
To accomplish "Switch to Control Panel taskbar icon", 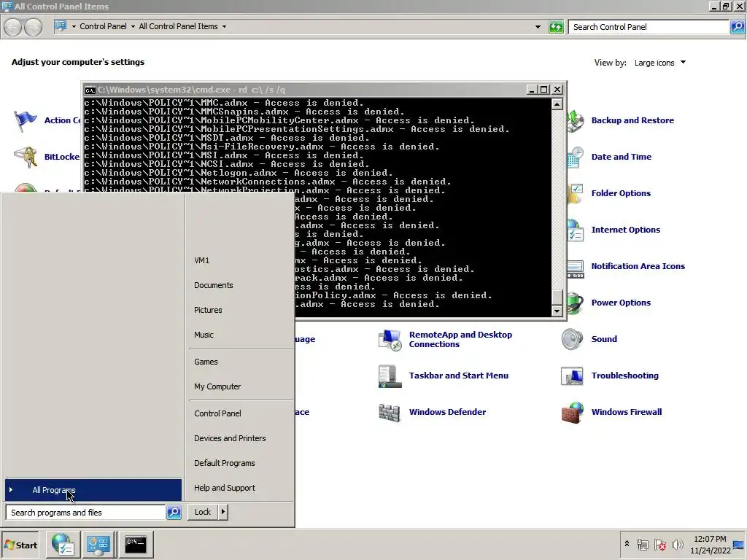I will click(x=98, y=545).
